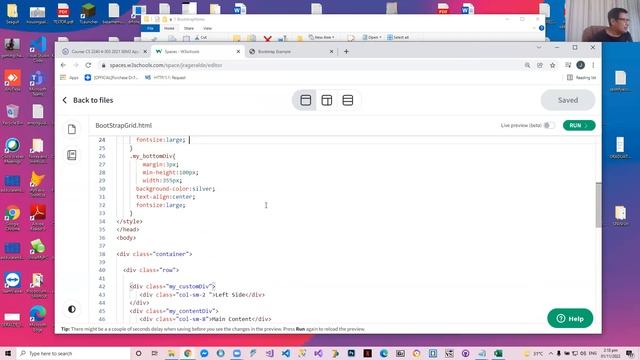Image resolution: width=640 pixels, height=360 pixels.
Task: Open Excel from taskbar
Action: [x=498, y=353]
